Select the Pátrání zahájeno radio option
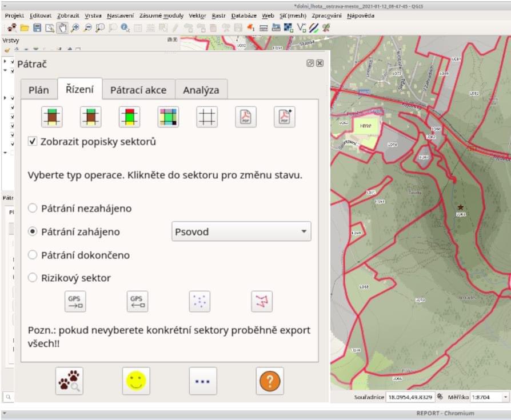 click(x=33, y=231)
